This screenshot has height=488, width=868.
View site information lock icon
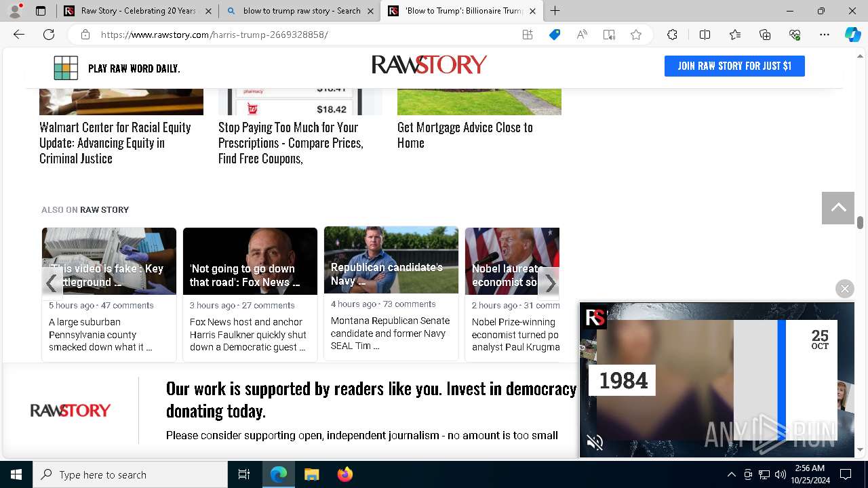pyautogui.click(x=85, y=35)
